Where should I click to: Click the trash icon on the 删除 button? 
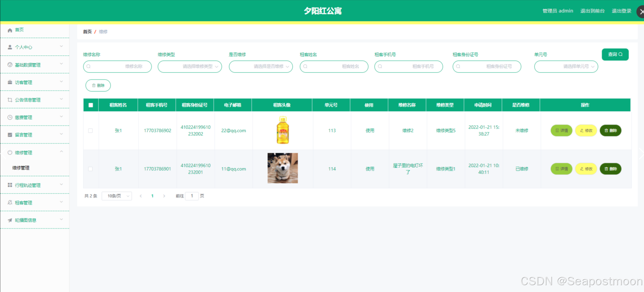94,85
